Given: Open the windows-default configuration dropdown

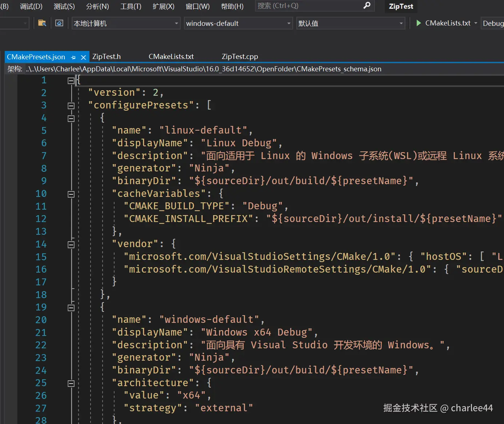Looking at the screenshot, I should pos(288,23).
